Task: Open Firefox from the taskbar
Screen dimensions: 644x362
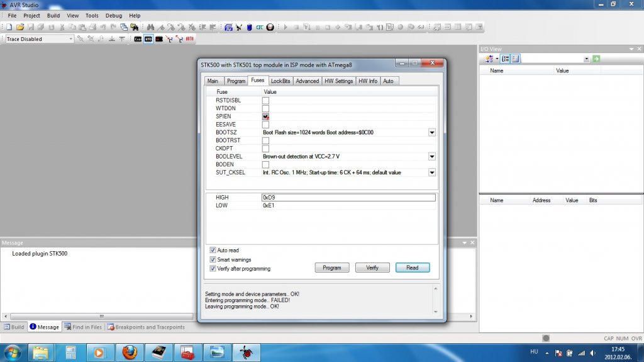Action: click(x=130, y=353)
